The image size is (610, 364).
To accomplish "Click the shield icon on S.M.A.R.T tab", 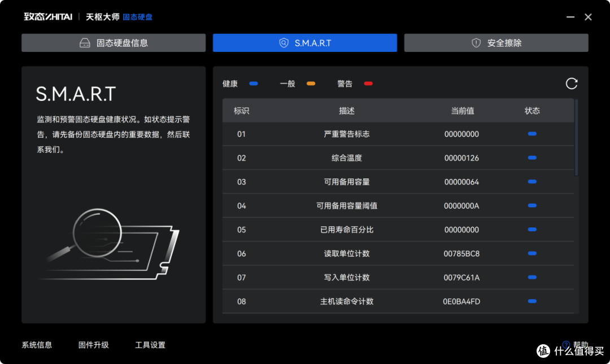I will 284,43.
